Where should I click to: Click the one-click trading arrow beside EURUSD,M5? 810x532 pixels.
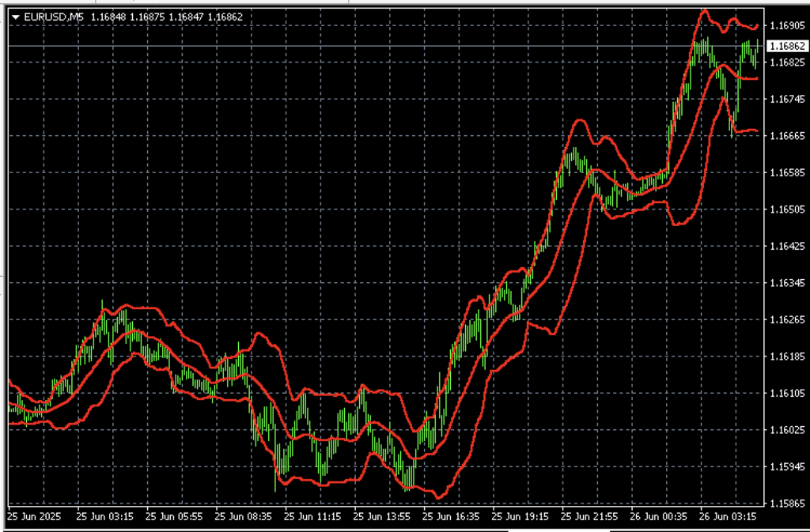15,16
